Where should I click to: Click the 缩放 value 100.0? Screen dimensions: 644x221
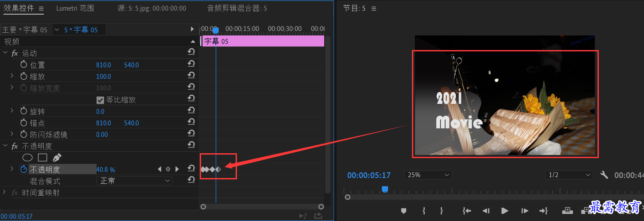pos(104,77)
